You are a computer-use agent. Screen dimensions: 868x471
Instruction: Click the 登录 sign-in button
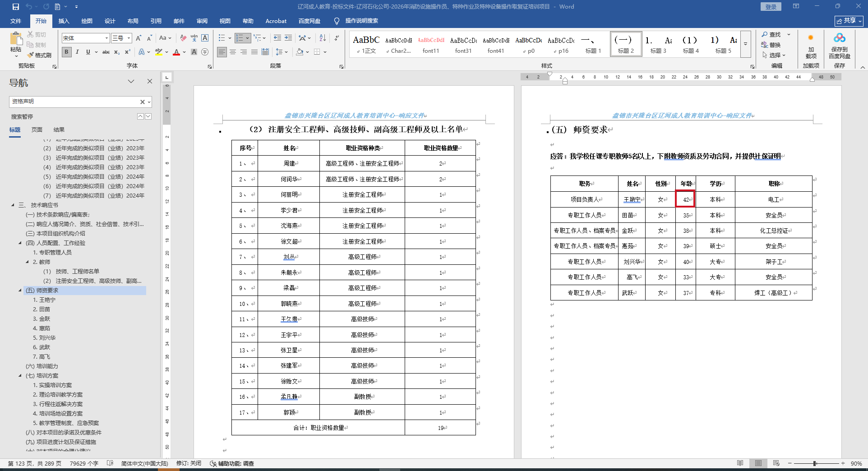[x=771, y=7]
